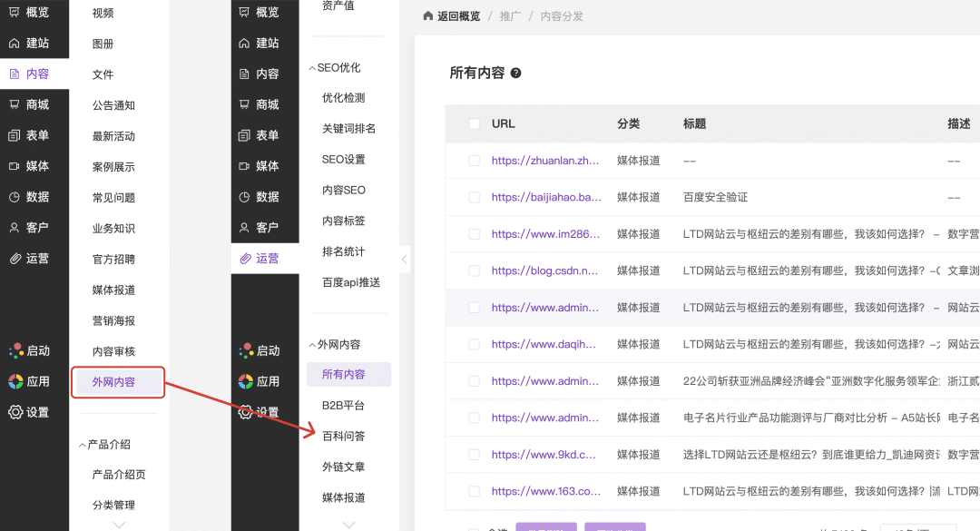Open 客户 in the leftmost dark sidebar

pos(29,227)
